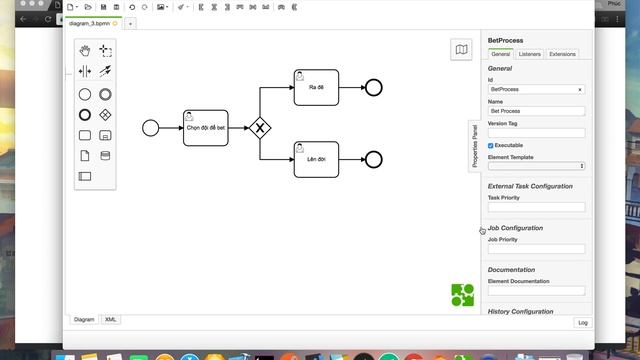Click the Task Priority input field
640x360 pixels.
click(536, 207)
